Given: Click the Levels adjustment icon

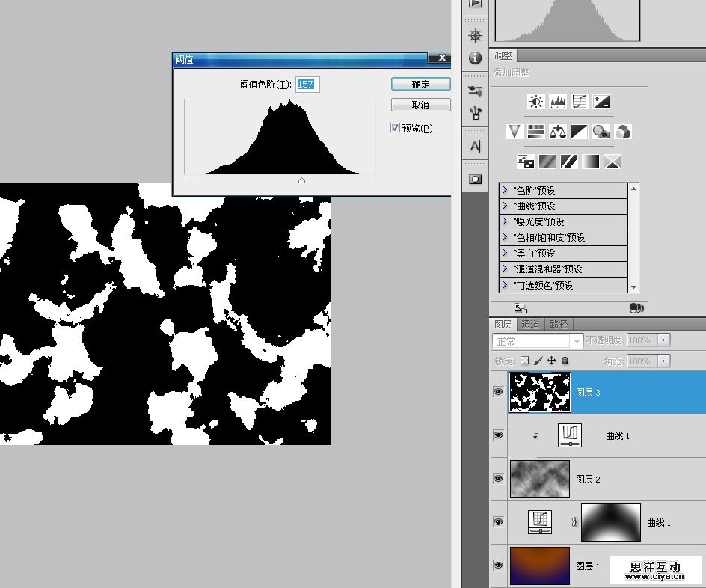Looking at the screenshot, I should coord(557,102).
